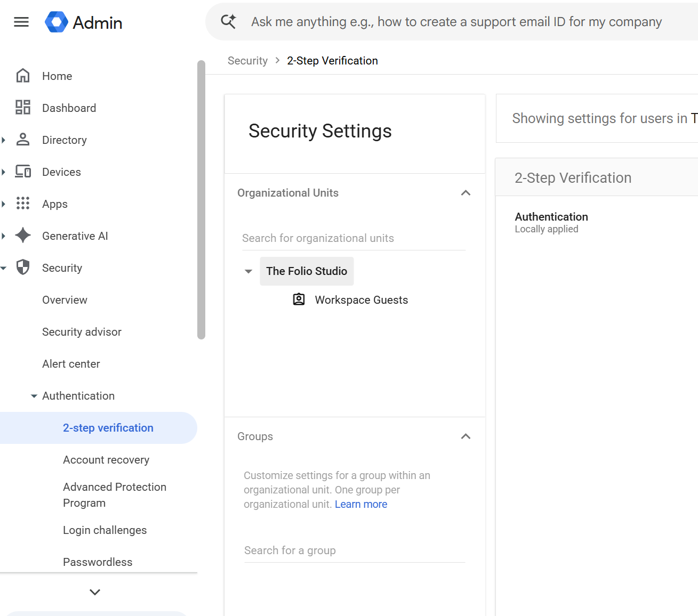The height and width of the screenshot is (616, 698).
Task: Open Security advisor page
Action: [82, 332]
